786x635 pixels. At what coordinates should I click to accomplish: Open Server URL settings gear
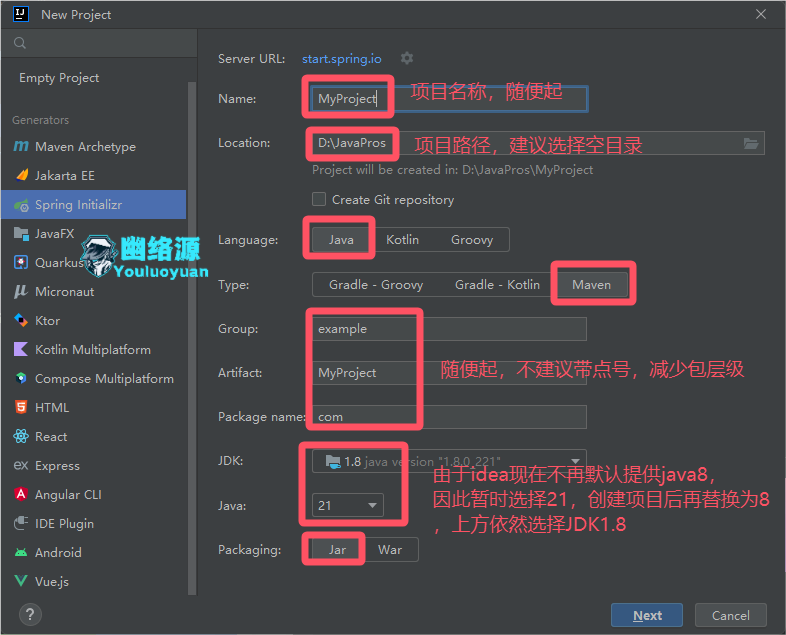[x=407, y=58]
